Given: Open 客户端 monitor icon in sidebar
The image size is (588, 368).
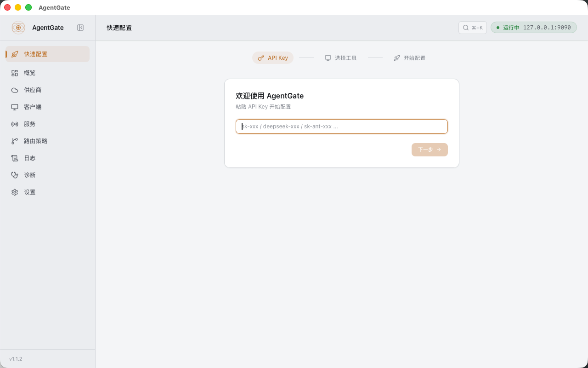Looking at the screenshot, I should point(15,107).
